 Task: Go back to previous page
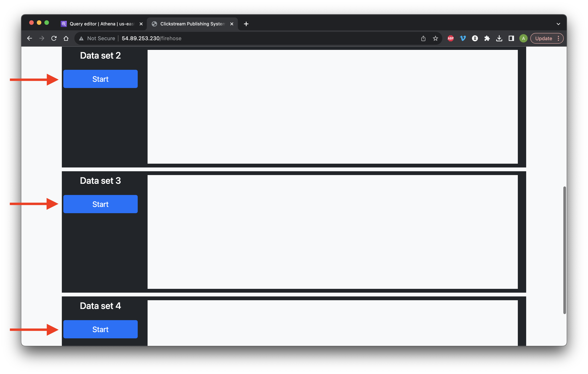pos(30,38)
